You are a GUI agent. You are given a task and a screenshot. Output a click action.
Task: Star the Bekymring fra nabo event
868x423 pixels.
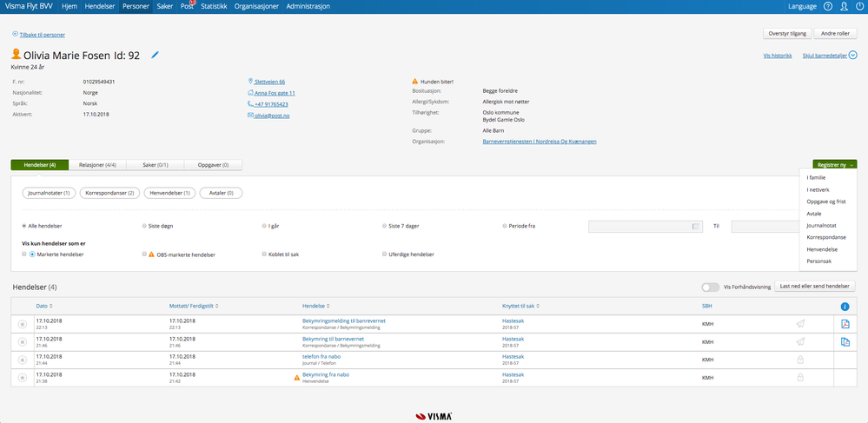22,378
